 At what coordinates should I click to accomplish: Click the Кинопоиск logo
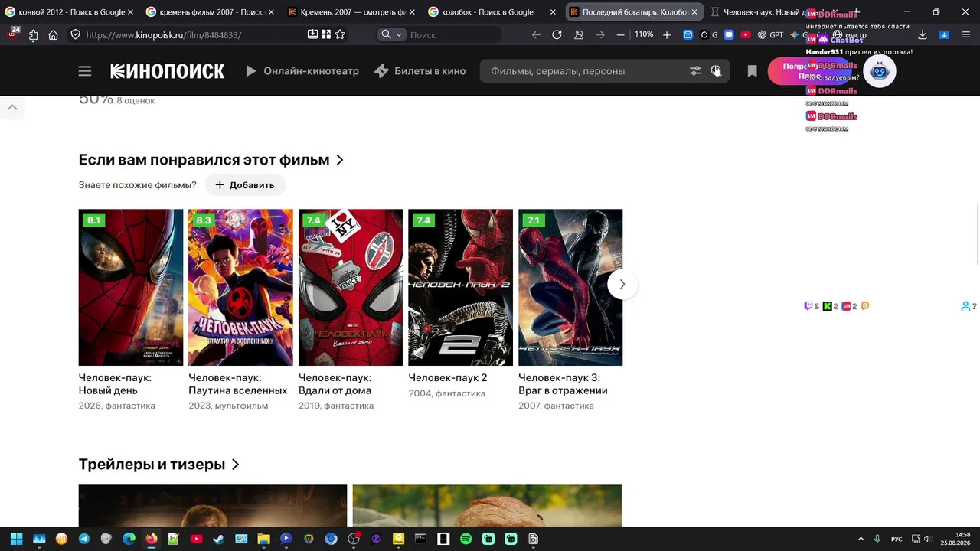click(x=168, y=71)
